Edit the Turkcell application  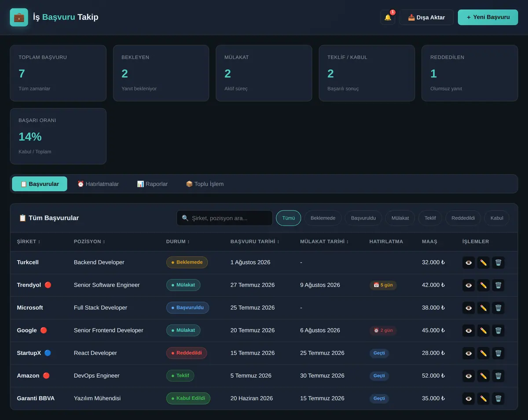coord(484,263)
